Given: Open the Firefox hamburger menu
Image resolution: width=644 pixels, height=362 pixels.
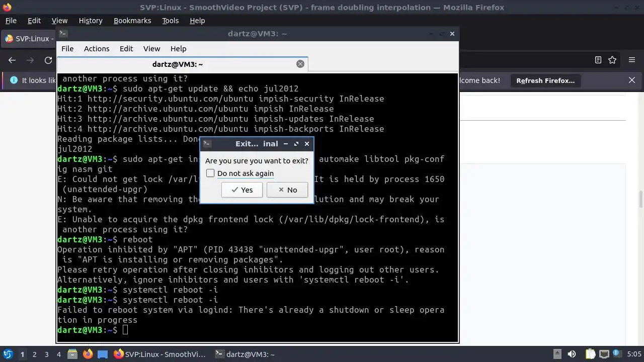Looking at the screenshot, I should point(632,60).
